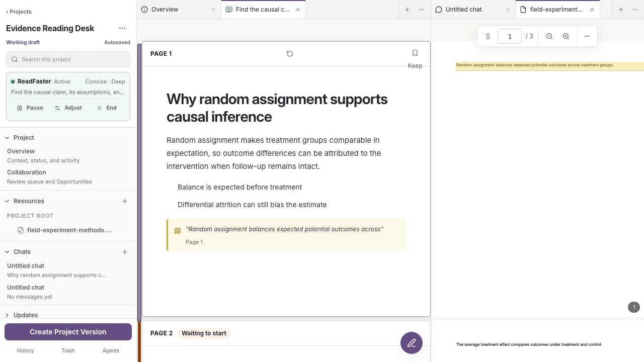Open the Agents view
644x362 pixels.
[111, 350]
